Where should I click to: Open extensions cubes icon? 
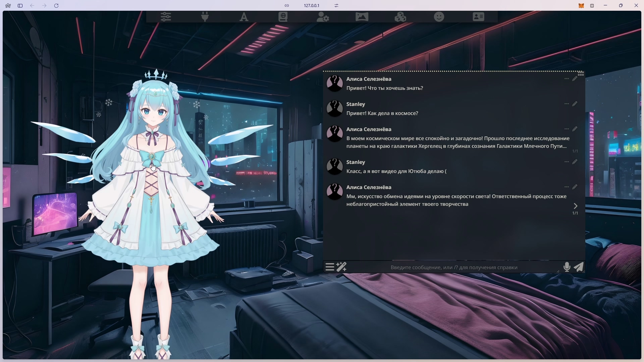[400, 17]
